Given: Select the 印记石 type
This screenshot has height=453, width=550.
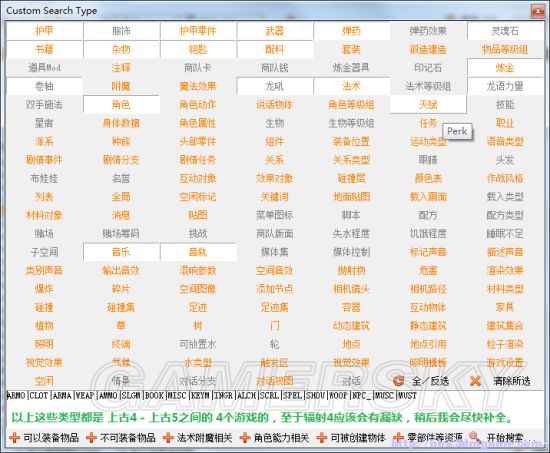Looking at the screenshot, I should [x=428, y=68].
